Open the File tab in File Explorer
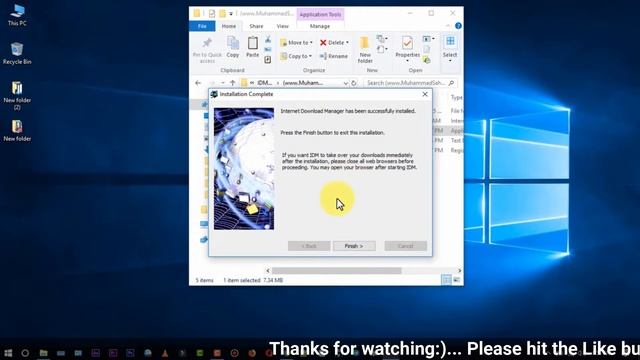Screen dimensions: 640x360 click(x=202, y=26)
